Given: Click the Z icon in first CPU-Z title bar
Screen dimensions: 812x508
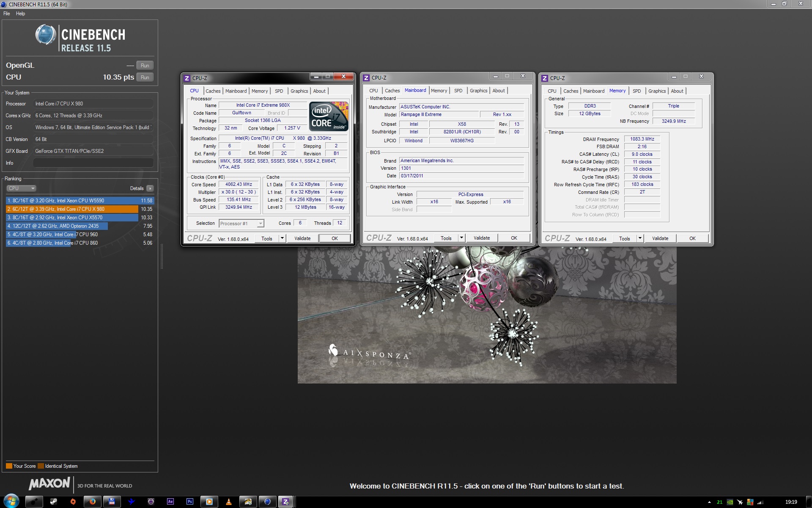Looking at the screenshot, I should tap(187, 78).
